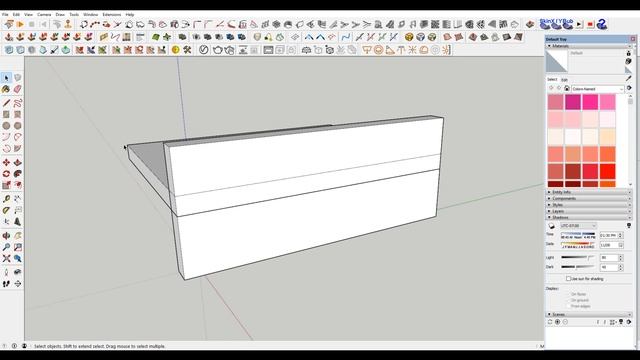Activate the Move tool
This screenshot has width=640, height=360.
coord(6,162)
